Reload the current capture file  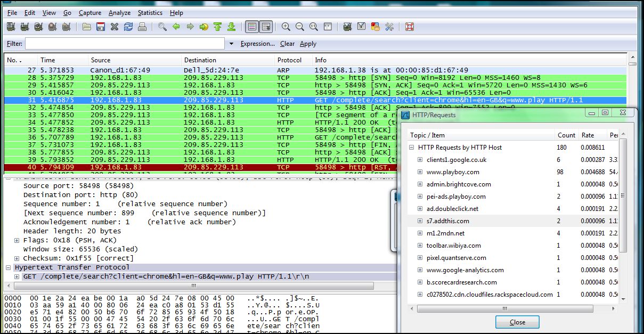128,26
